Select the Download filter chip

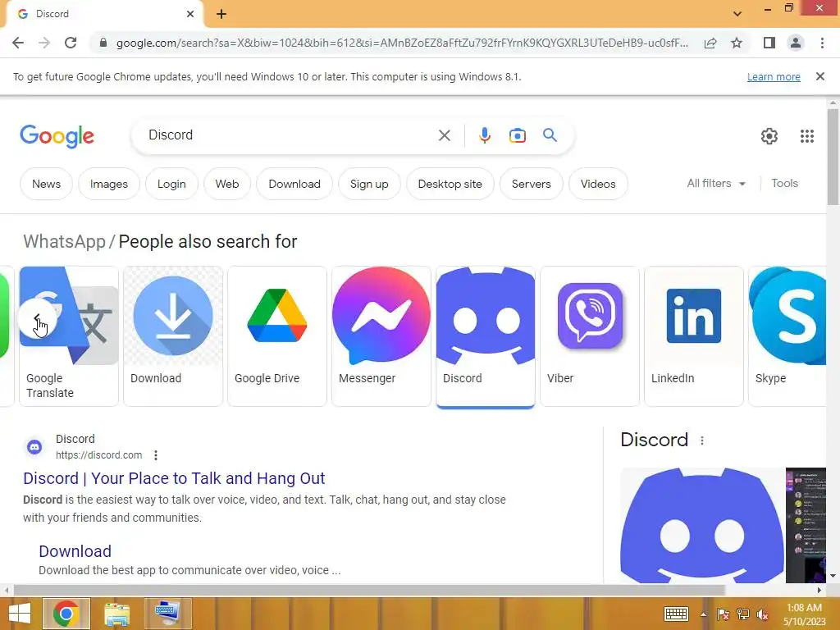click(294, 184)
